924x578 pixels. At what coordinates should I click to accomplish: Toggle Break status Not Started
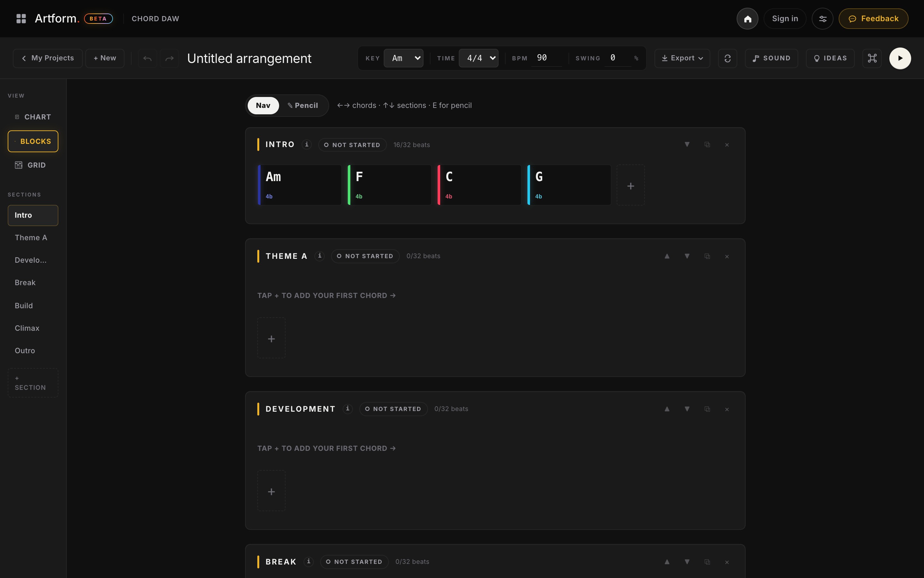[x=354, y=562]
